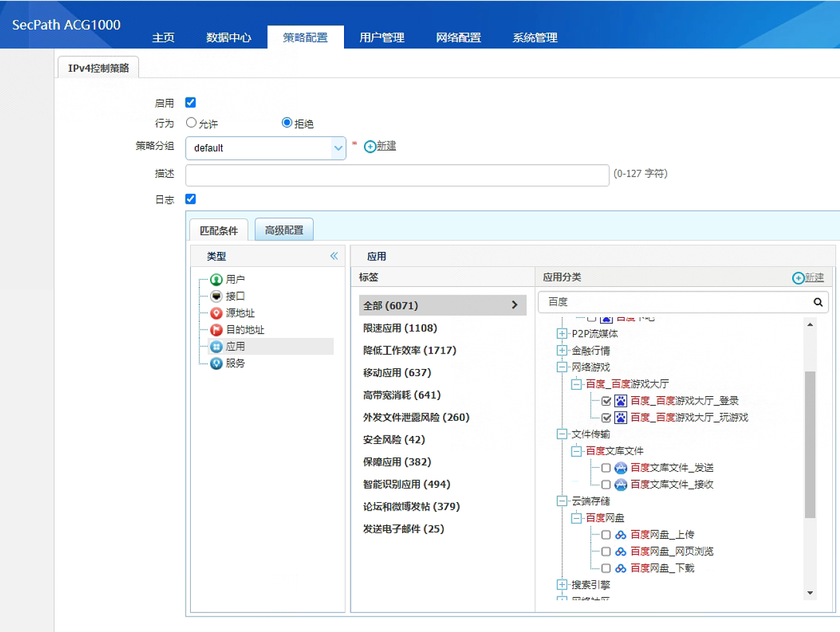This screenshot has height=632, width=840.
Task: Click the 百度网盘_上传 cloud icon
Action: coord(621,535)
